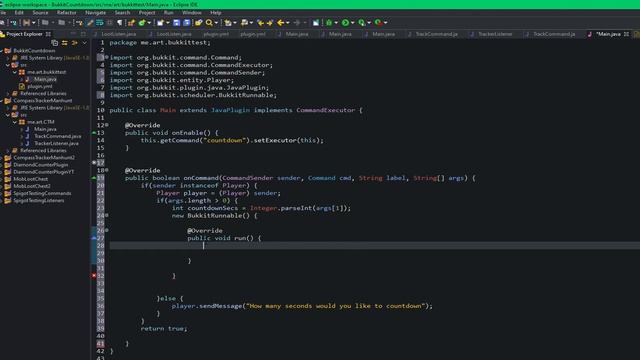640x360 pixels.
Task: Toggle Pin Editor icon
Action: point(316,23)
